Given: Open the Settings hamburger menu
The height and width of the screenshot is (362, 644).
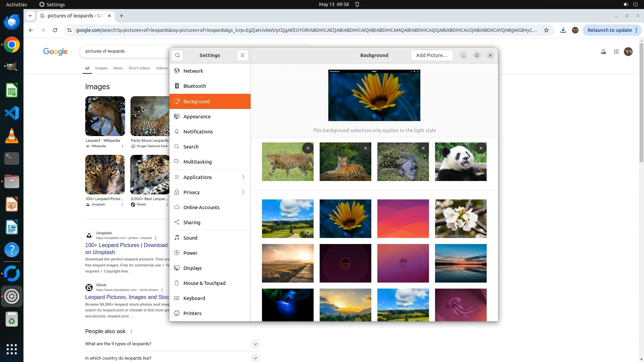Looking at the screenshot, I should tap(242, 55).
